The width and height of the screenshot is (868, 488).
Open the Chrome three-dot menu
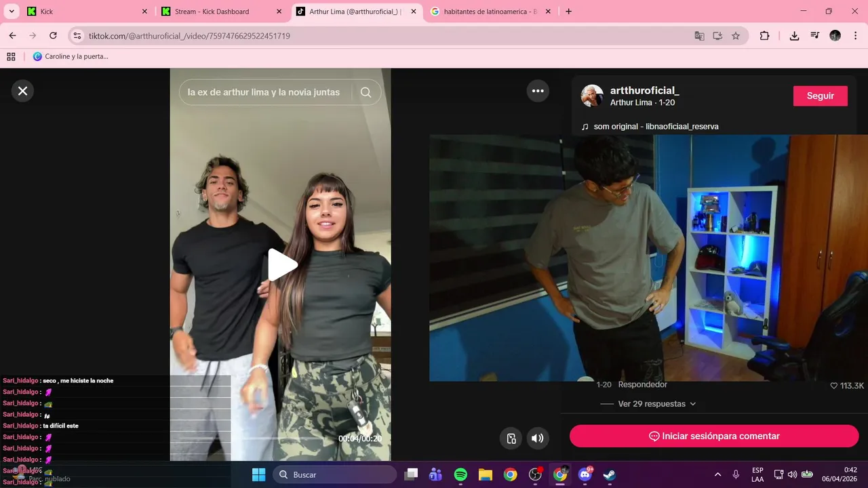[856, 36]
